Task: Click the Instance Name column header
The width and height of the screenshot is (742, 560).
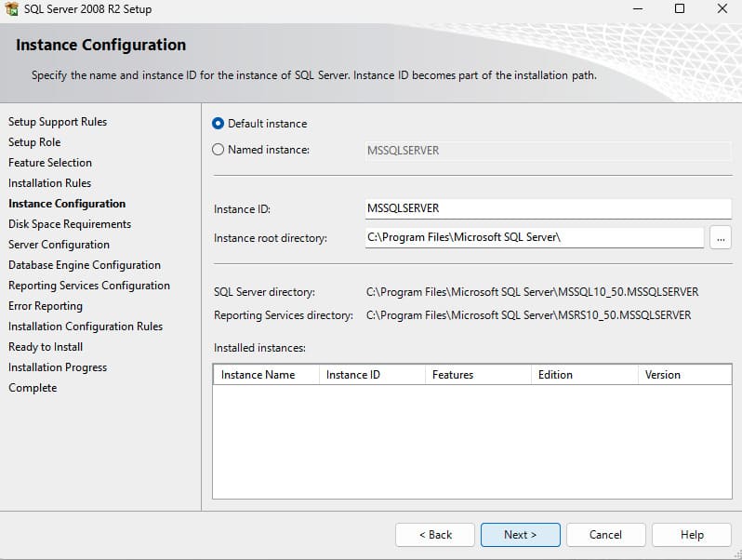Action: point(267,375)
